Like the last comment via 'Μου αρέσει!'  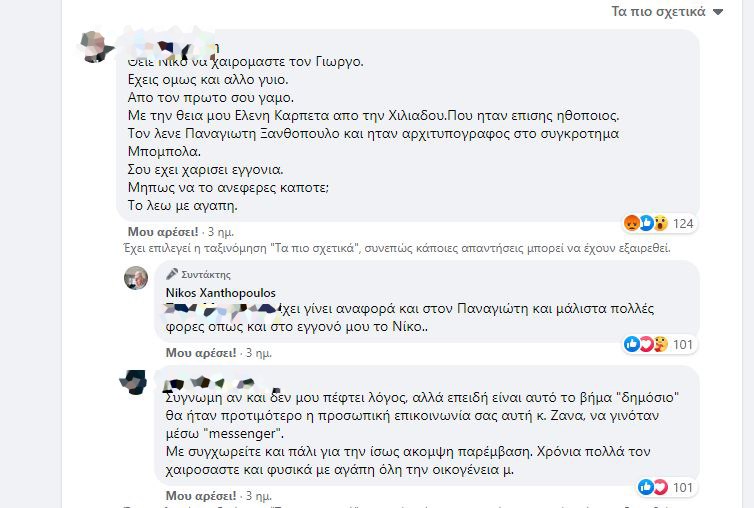click(x=201, y=495)
